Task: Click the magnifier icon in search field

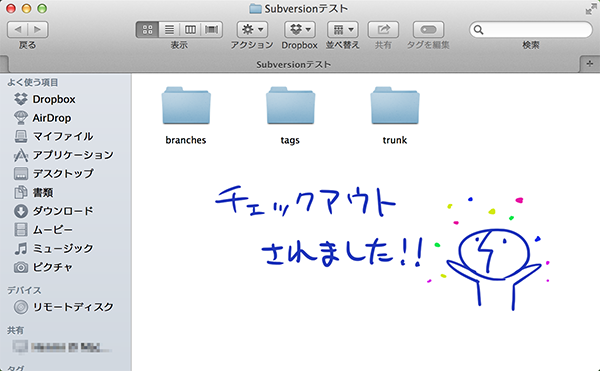Action: (478, 30)
